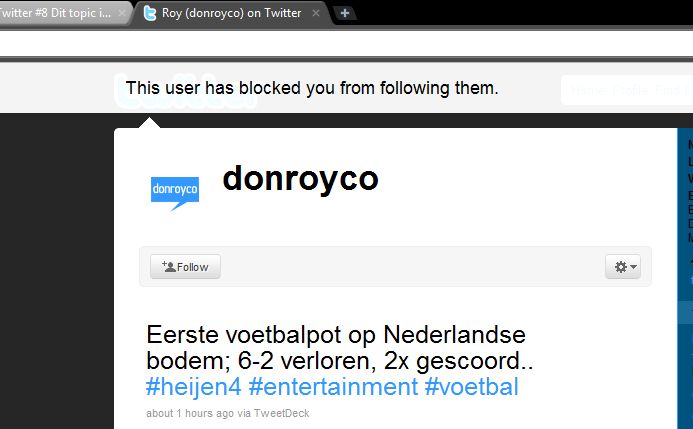
Task: Click the browser address bar field
Action: pos(346,43)
